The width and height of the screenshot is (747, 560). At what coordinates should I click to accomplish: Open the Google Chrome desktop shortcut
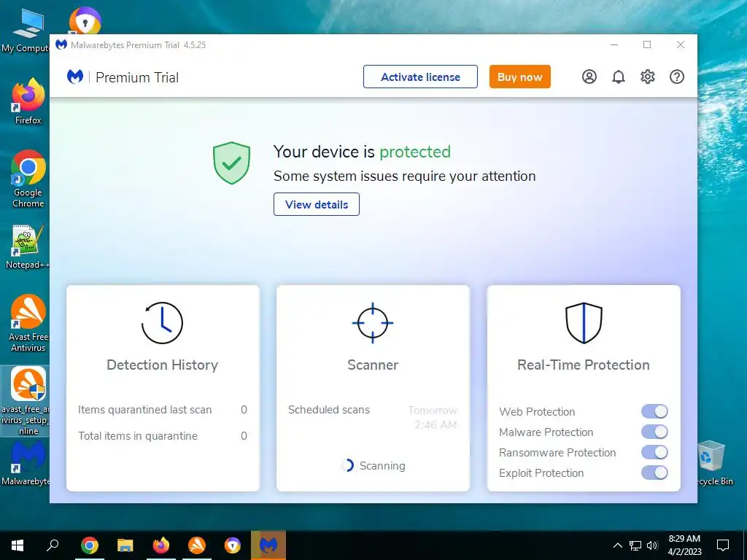28,179
